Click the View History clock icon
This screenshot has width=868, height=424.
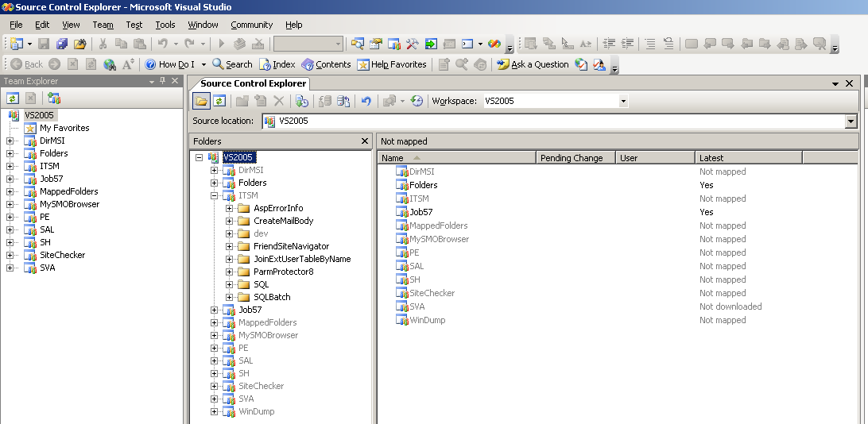tap(417, 101)
